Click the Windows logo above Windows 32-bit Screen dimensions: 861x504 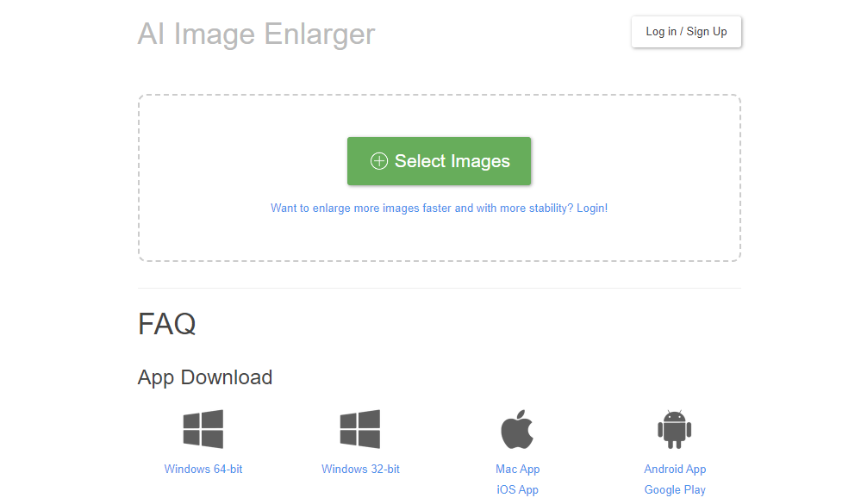coord(360,429)
